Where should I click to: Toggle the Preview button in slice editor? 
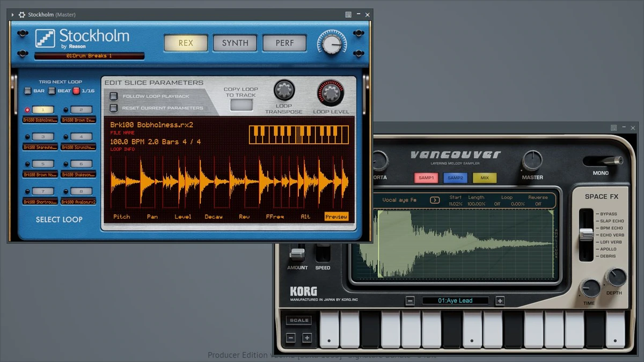336,217
